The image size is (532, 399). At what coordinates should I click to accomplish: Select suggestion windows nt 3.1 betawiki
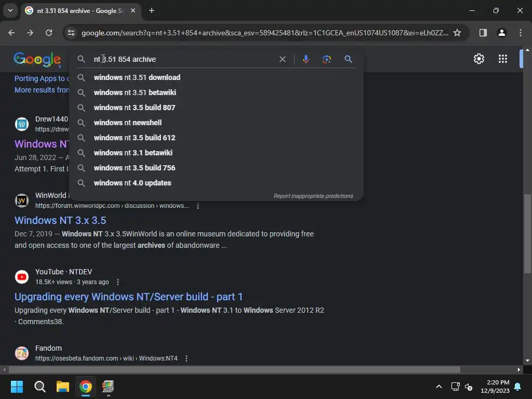click(x=216, y=153)
